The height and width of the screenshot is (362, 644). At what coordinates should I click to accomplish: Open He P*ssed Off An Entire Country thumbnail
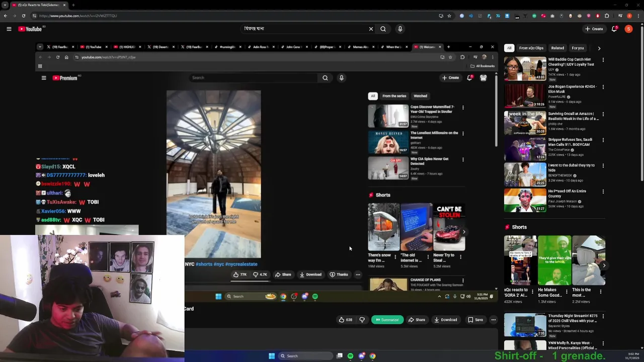[525, 200]
